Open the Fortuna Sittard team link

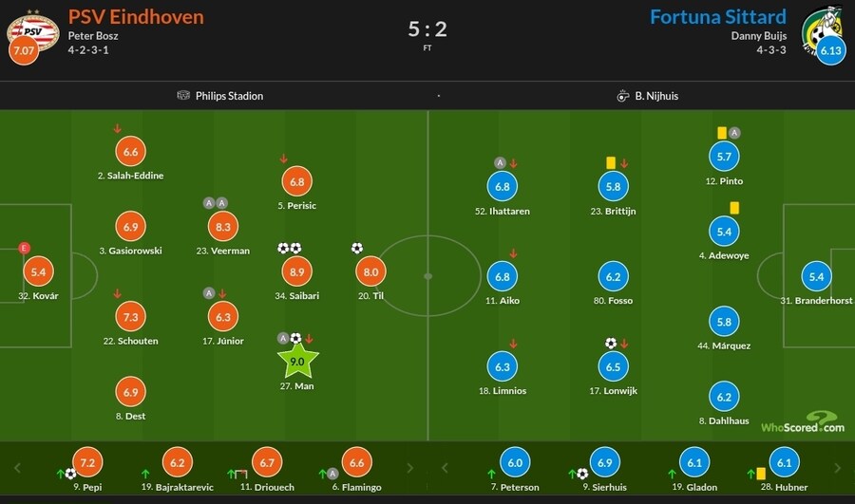click(717, 17)
